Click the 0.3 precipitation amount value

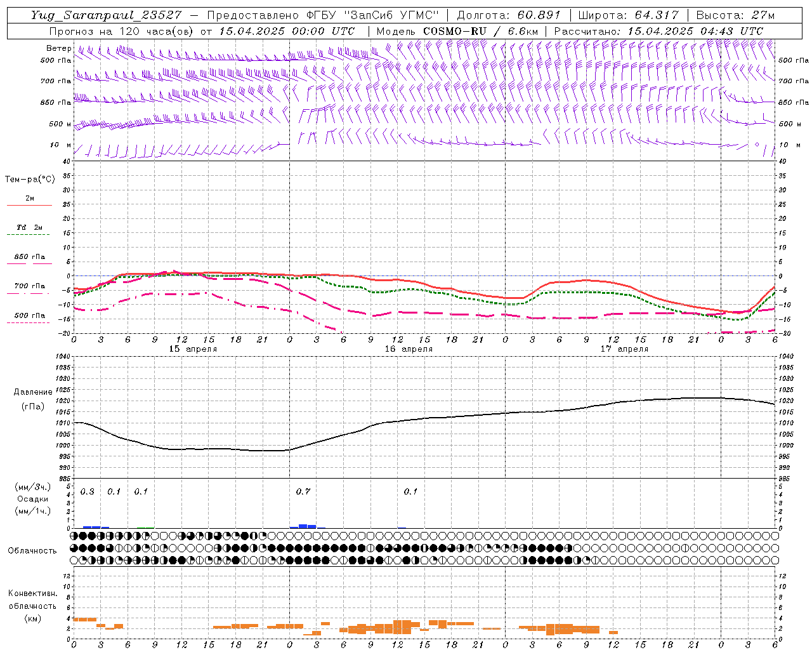[x=87, y=492]
